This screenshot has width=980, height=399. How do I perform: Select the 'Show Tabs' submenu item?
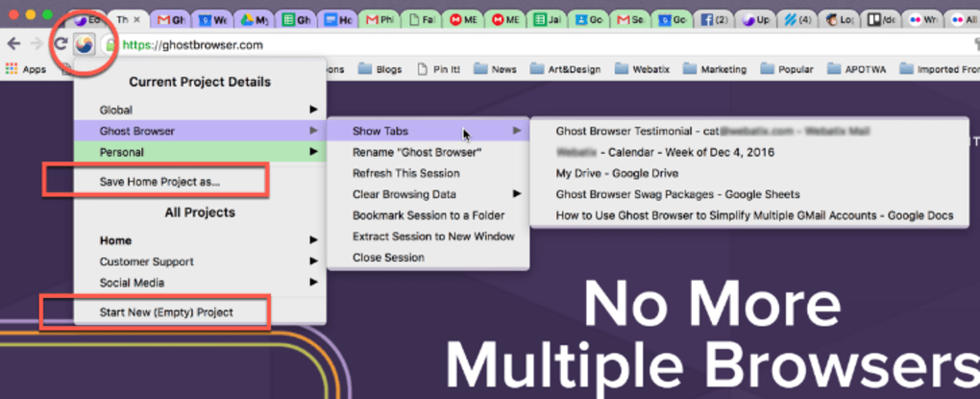(429, 131)
